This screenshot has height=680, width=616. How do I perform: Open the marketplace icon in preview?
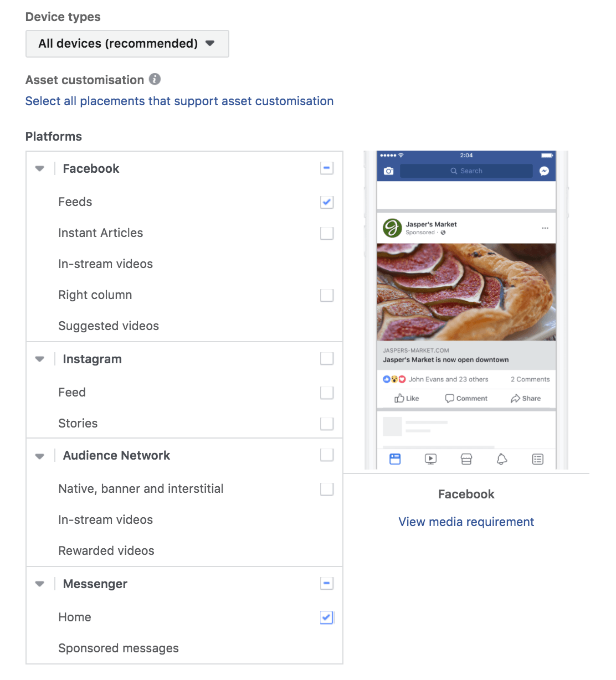point(466,459)
